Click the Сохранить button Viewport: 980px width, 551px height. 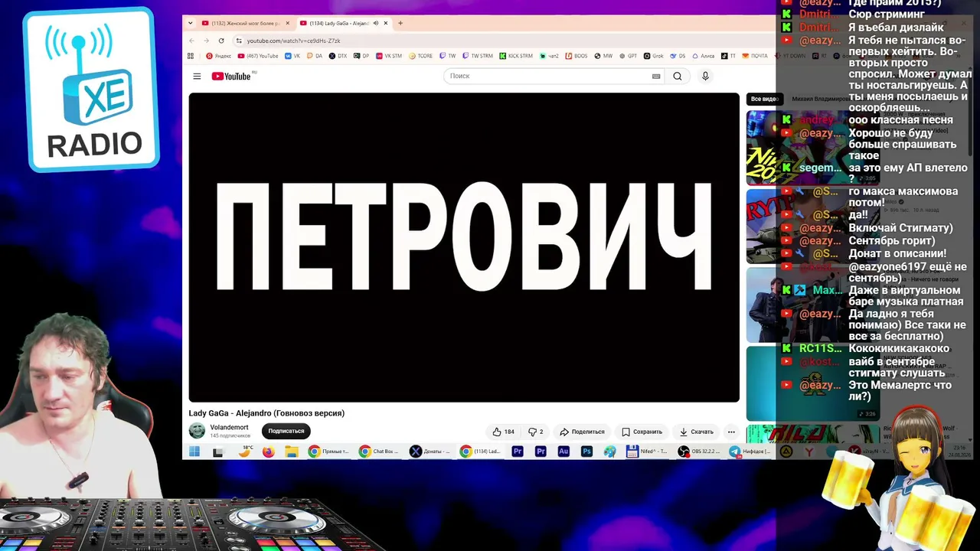642,432
